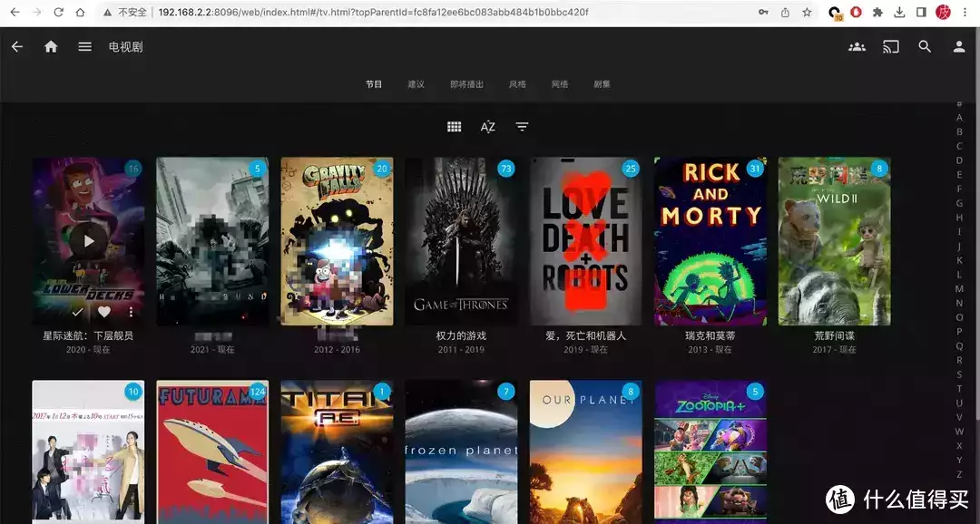Change the grid view layout icon
The height and width of the screenshot is (524, 980).
coord(455,127)
